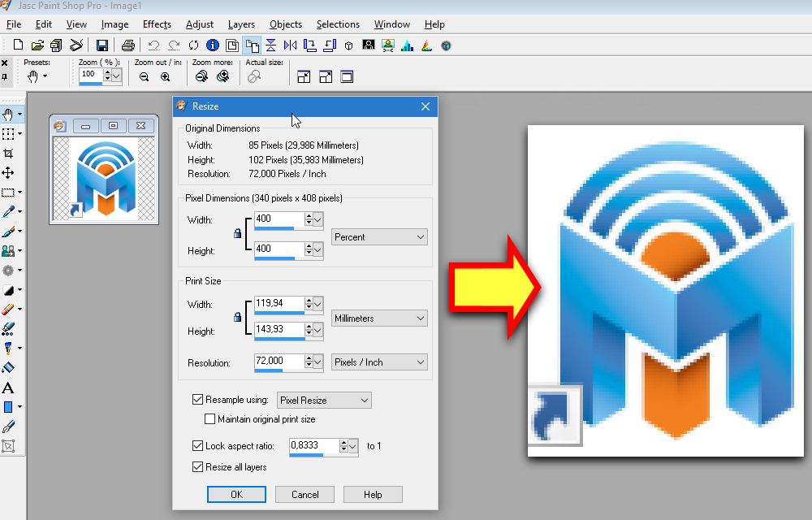The width and height of the screenshot is (812, 520).
Task: Select the Pan hand tool in tool palette
Action: coord(8,114)
